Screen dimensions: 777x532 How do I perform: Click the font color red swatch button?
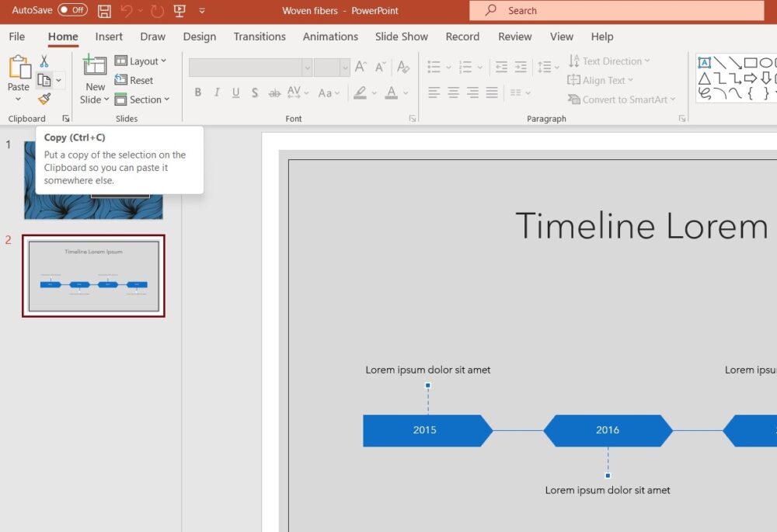coord(391,93)
